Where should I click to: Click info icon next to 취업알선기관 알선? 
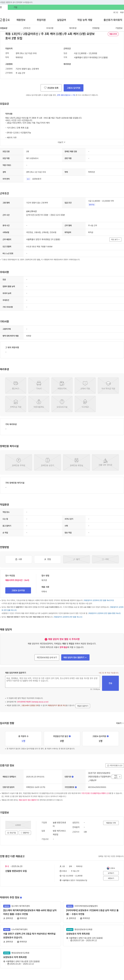coord(70,736)
